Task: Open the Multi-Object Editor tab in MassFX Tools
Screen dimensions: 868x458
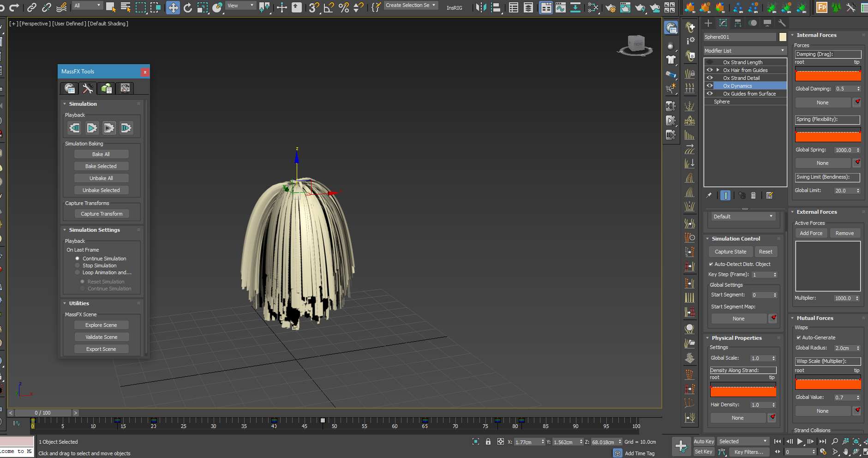Action: [x=106, y=88]
